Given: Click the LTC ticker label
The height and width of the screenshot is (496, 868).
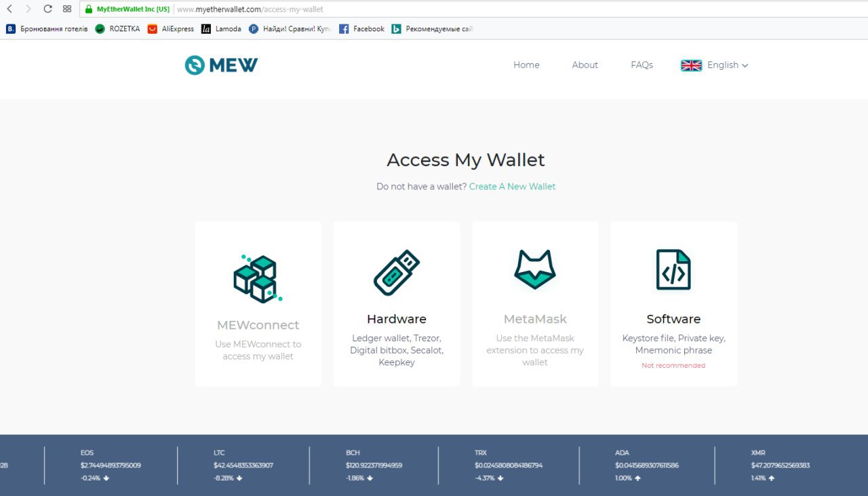Looking at the screenshot, I should tap(219, 453).
